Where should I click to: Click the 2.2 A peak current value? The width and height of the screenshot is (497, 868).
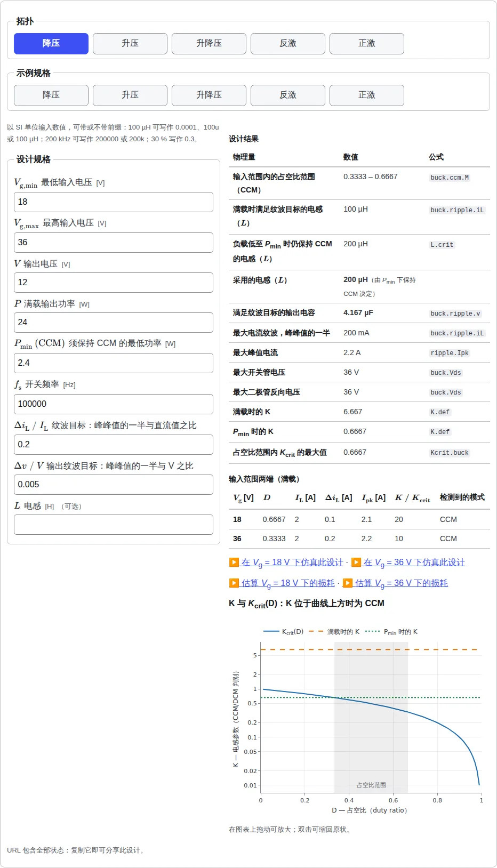(352, 353)
